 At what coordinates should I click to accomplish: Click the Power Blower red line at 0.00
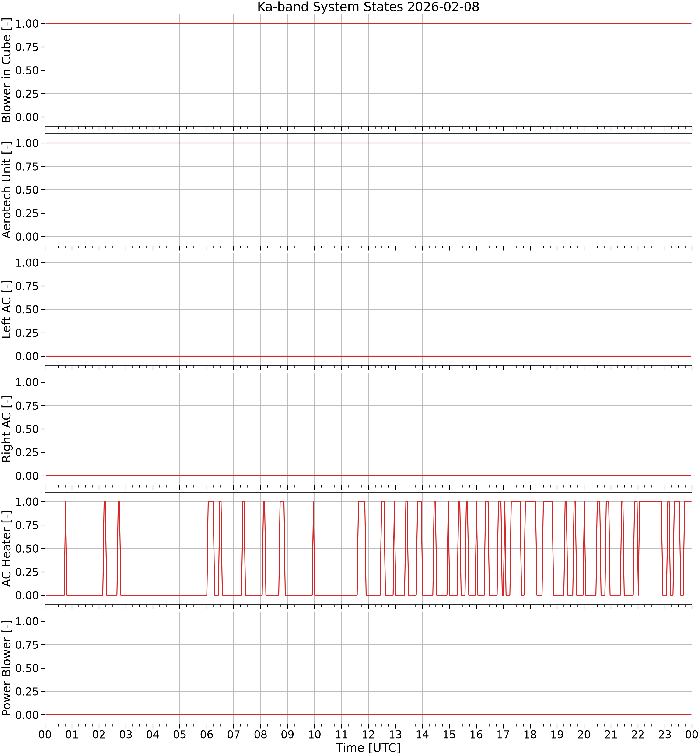coord(368,715)
